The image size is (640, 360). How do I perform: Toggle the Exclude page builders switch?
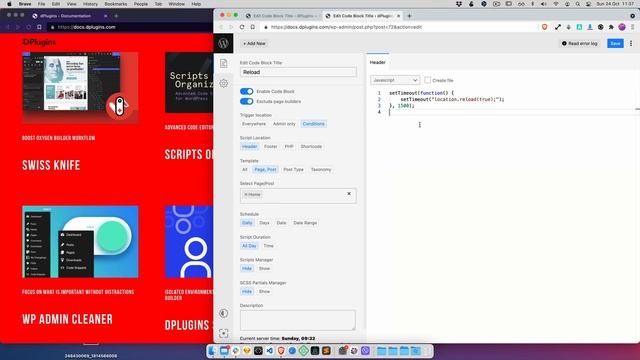coord(247,101)
